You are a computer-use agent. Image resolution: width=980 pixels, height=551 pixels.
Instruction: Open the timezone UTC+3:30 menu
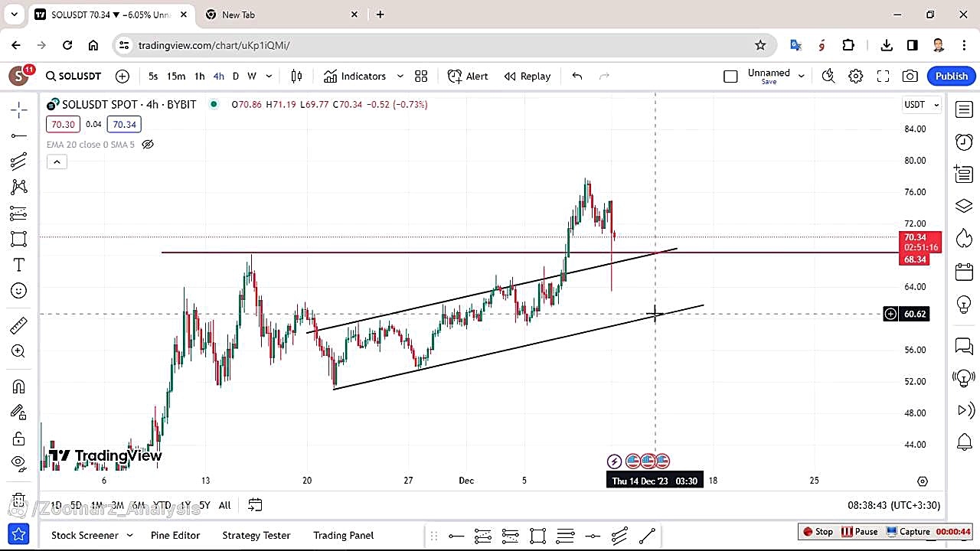(x=893, y=505)
